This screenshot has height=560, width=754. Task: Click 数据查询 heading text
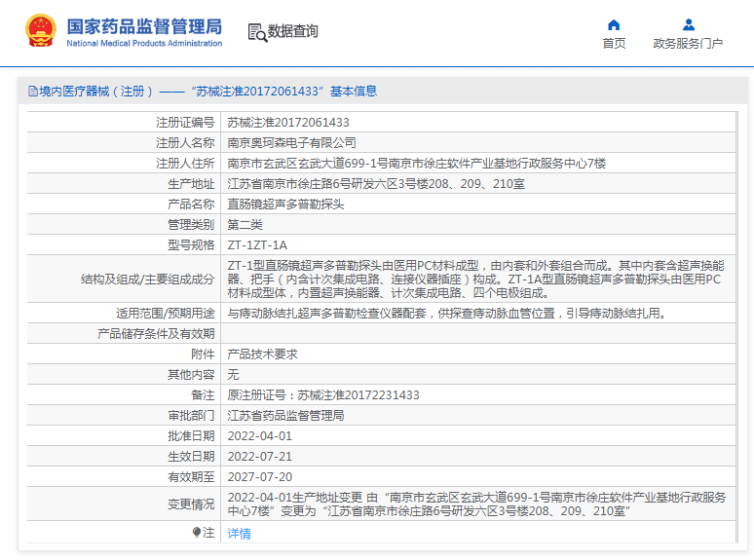point(293,31)
